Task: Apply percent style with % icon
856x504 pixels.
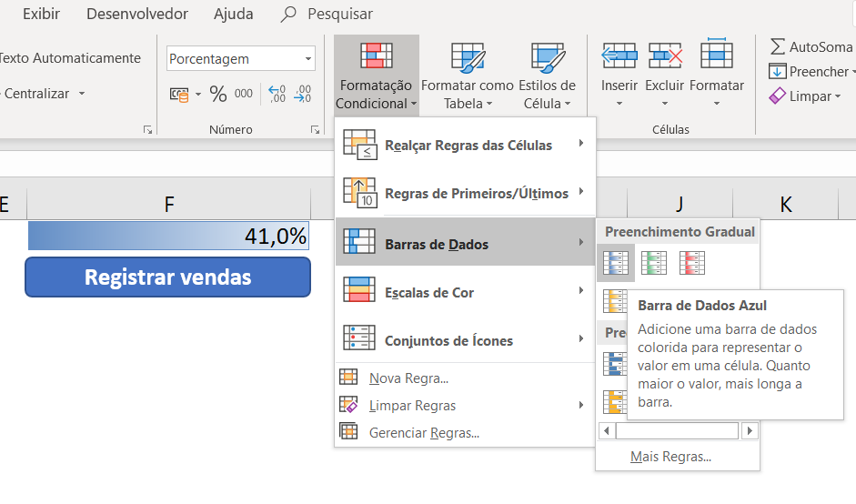Action: 217,94
